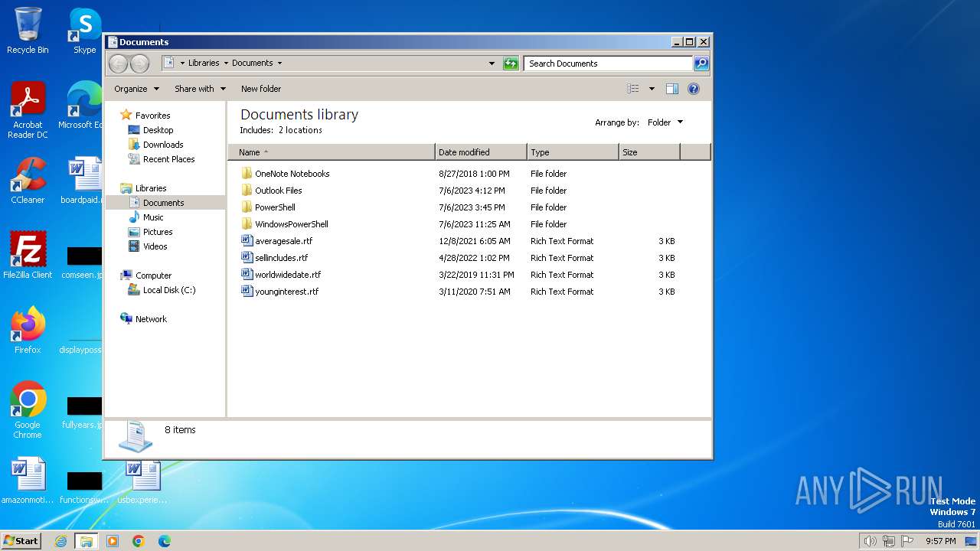The height and width of the screenshot is (551, 980).
Task: Sort by the Size column header
Action: click(649, 152)
